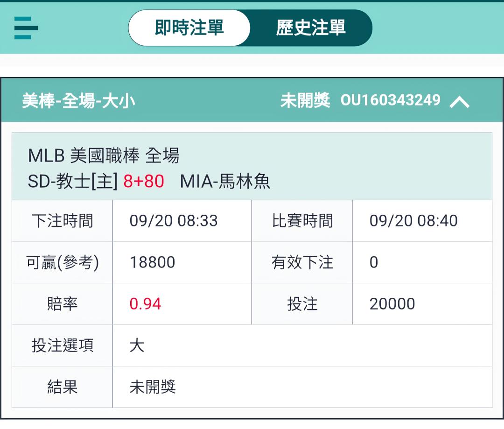This screenshot has width=504, height=429.
Task: Click the 賠率 label cell
Action: tap(63, 304)
